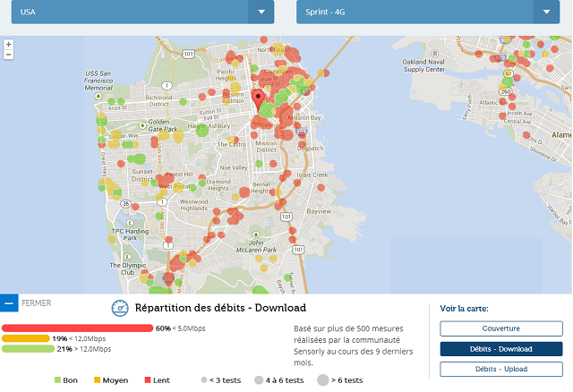Click the highway 35 shield on map
This screenshot has width=573, height=392.
click(x=125, y=203)
